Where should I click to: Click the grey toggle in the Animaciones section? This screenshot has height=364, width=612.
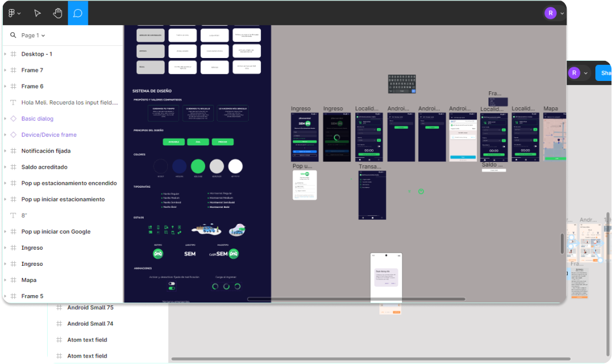[172, 284]
